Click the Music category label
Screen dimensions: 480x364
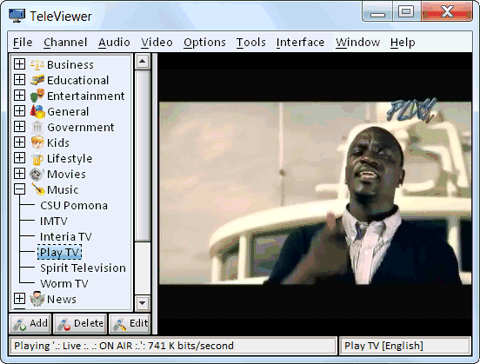coord(63,190)
